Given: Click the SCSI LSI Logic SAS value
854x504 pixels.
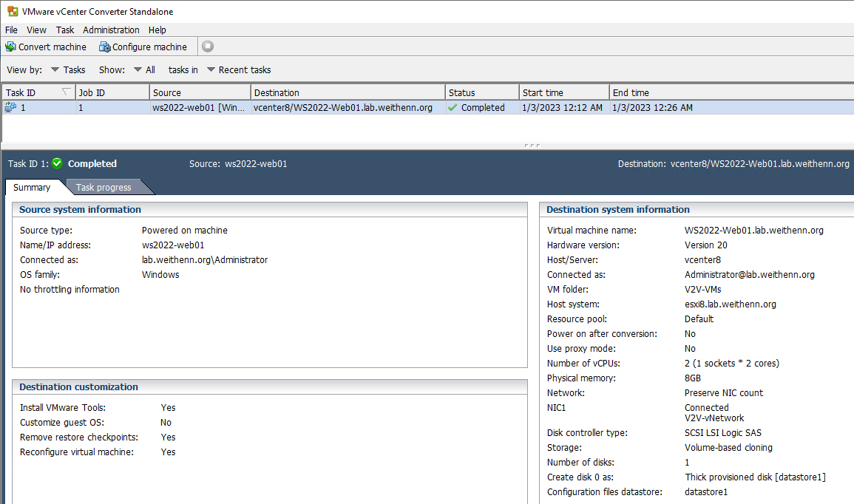Looking at the screenshot, I should 722,433.
